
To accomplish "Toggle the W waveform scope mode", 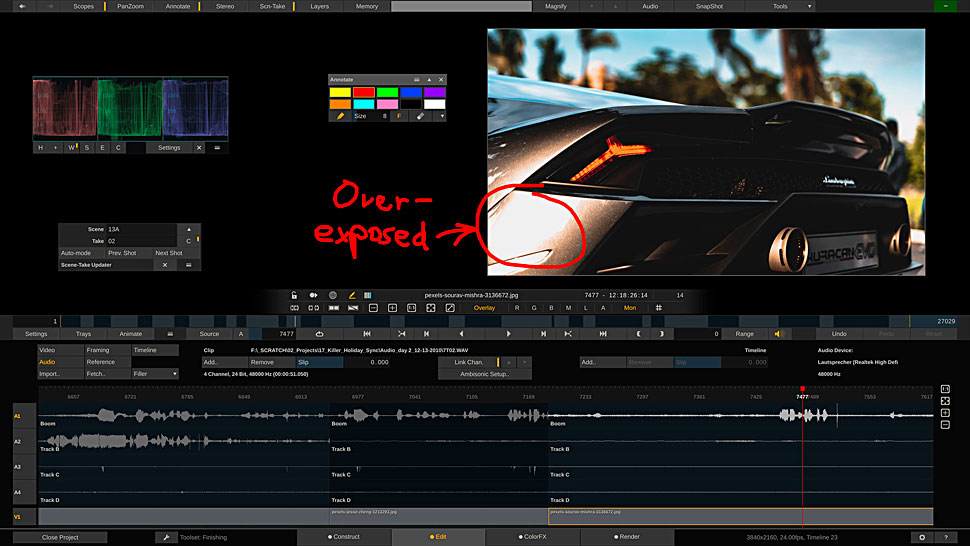I will [x=71, y=148].
